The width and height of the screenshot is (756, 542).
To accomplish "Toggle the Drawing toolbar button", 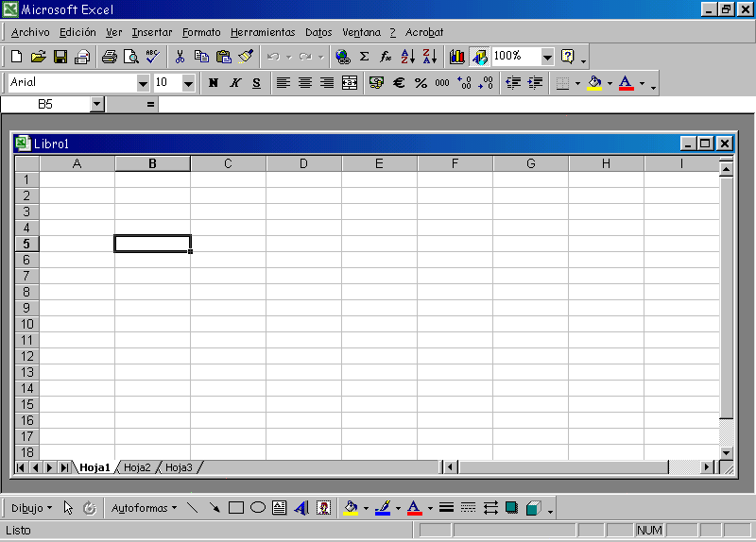I will pos(479,57).
